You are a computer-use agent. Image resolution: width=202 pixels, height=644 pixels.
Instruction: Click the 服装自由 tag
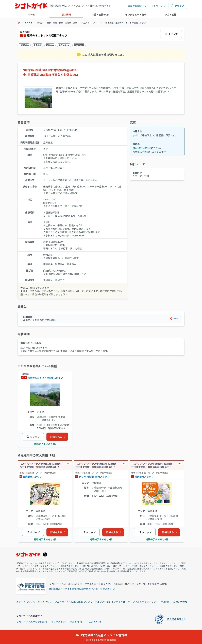50,45
